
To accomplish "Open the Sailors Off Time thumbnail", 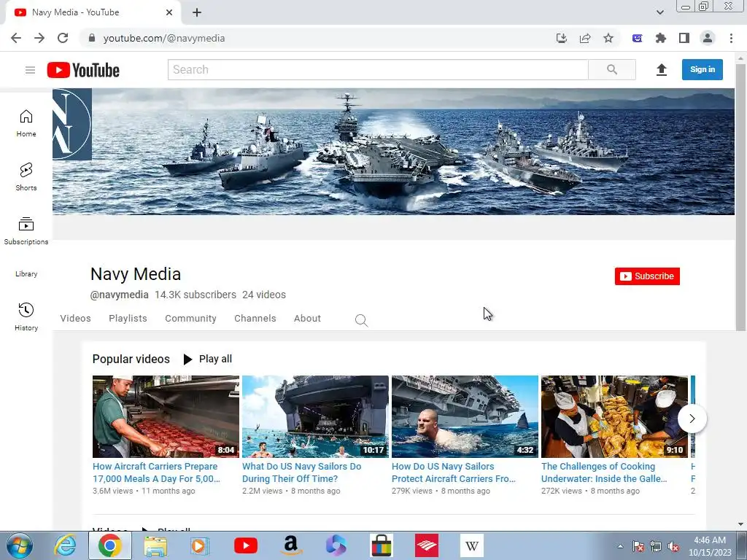I will click(315, 416).
